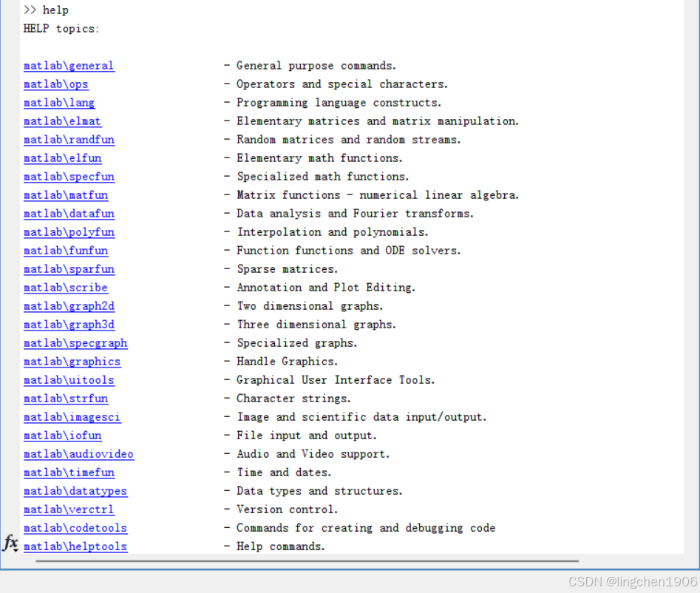Screen dimensions: 700x593
Task: Open the matlab\polyfun help link
Action: [x=69, y=232]
